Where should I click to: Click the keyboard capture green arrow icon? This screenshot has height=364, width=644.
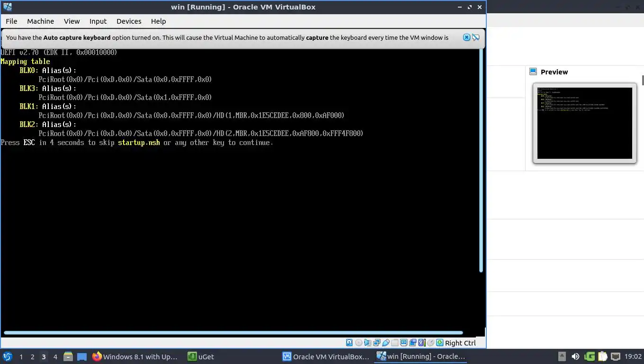[x=439, y=343]
